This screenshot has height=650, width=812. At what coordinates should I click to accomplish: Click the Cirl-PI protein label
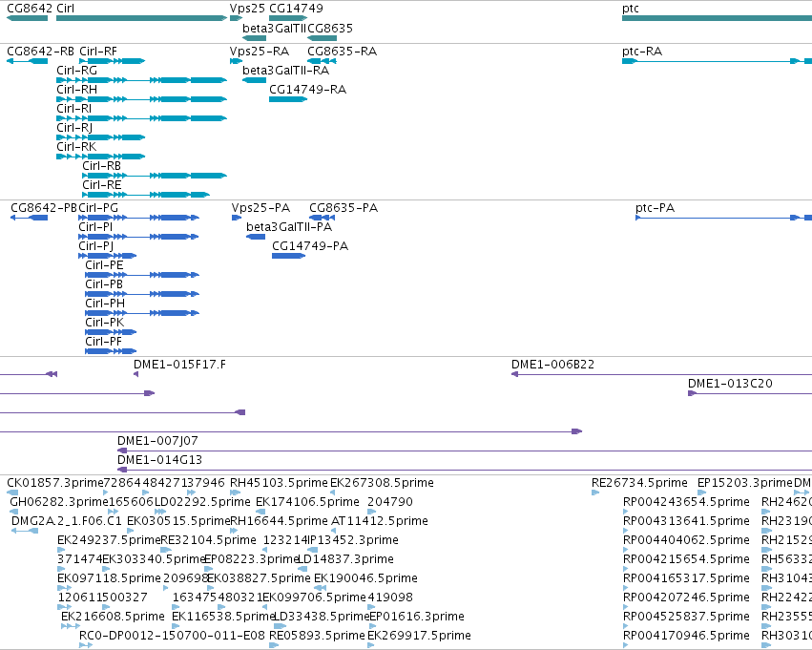click(x=95, y=227)
